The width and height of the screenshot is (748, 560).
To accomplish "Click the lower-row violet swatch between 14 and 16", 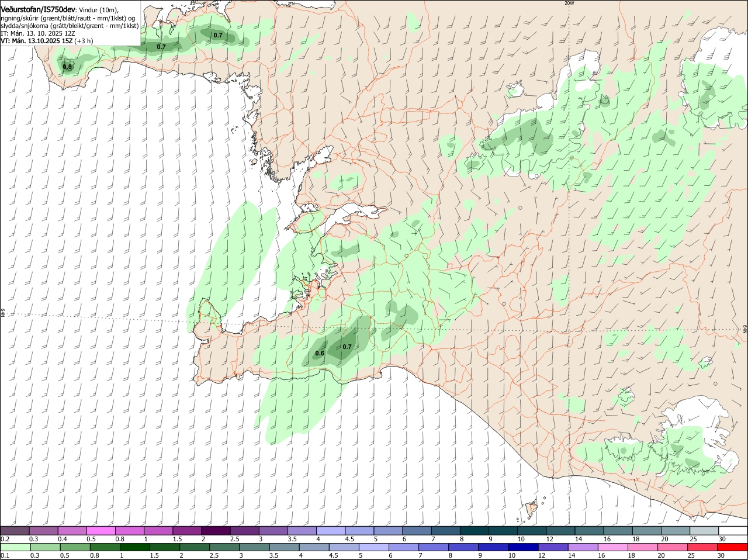I will coord(583,547).
